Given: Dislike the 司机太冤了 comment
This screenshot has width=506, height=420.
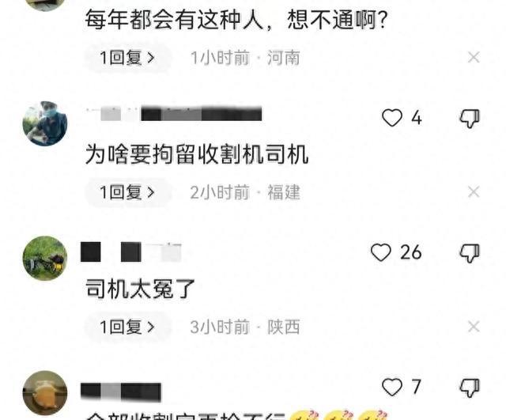Looking at the screenshot, I should (470, 253).
